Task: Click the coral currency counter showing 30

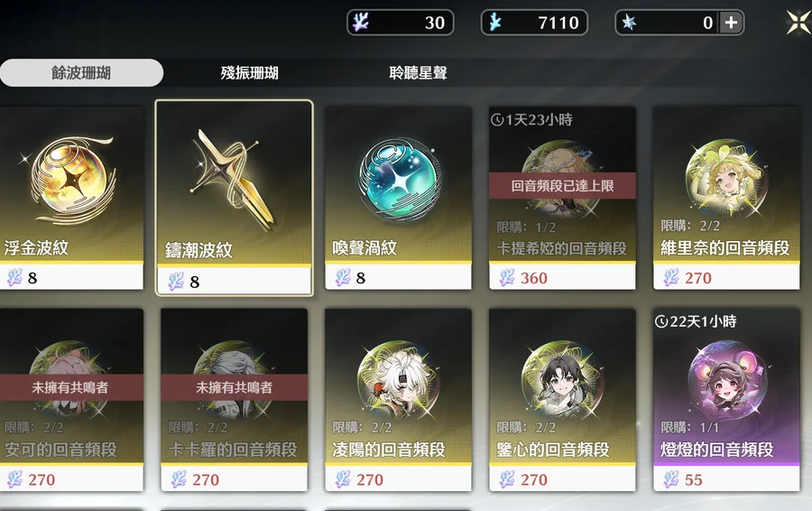Action: 401,23
